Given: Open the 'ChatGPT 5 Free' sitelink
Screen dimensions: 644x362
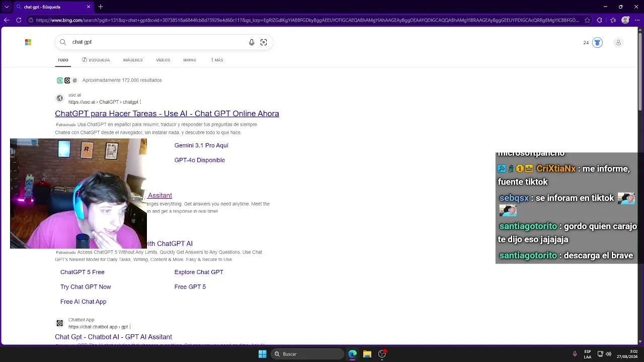Looking at the screenshot, I should (83, 272).
